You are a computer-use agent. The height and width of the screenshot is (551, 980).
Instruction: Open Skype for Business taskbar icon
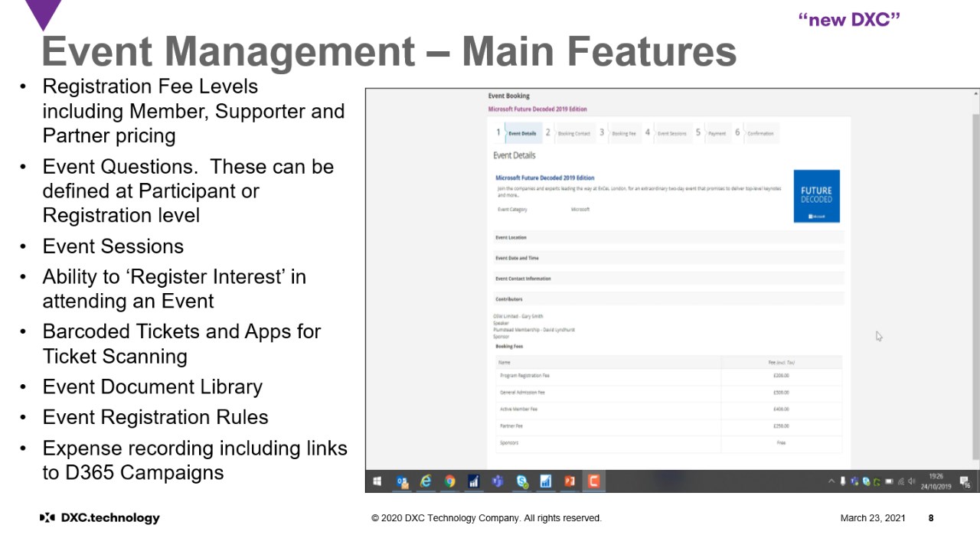coord(522,481)
